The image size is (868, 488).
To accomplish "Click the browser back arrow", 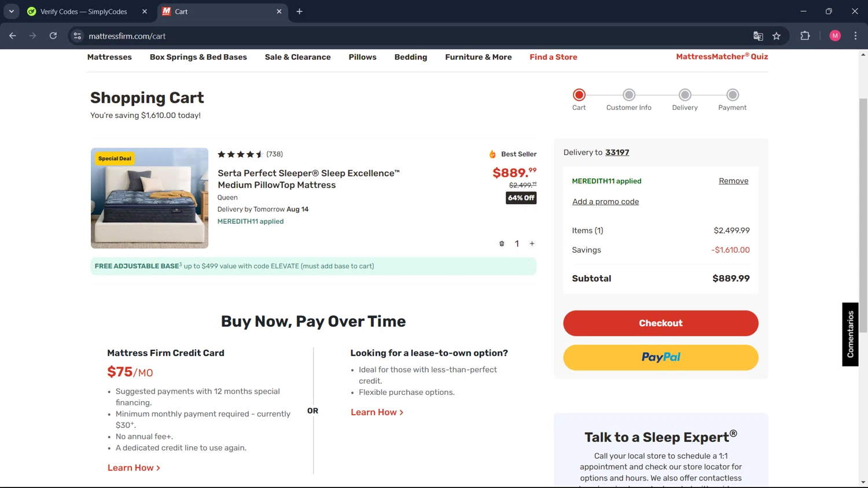I will pos(13,36).
